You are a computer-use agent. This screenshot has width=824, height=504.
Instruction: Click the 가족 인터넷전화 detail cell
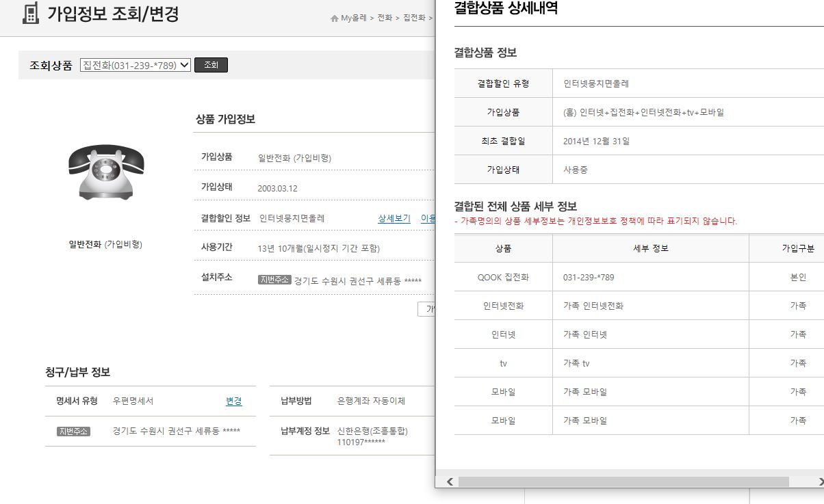pos(593,306)
